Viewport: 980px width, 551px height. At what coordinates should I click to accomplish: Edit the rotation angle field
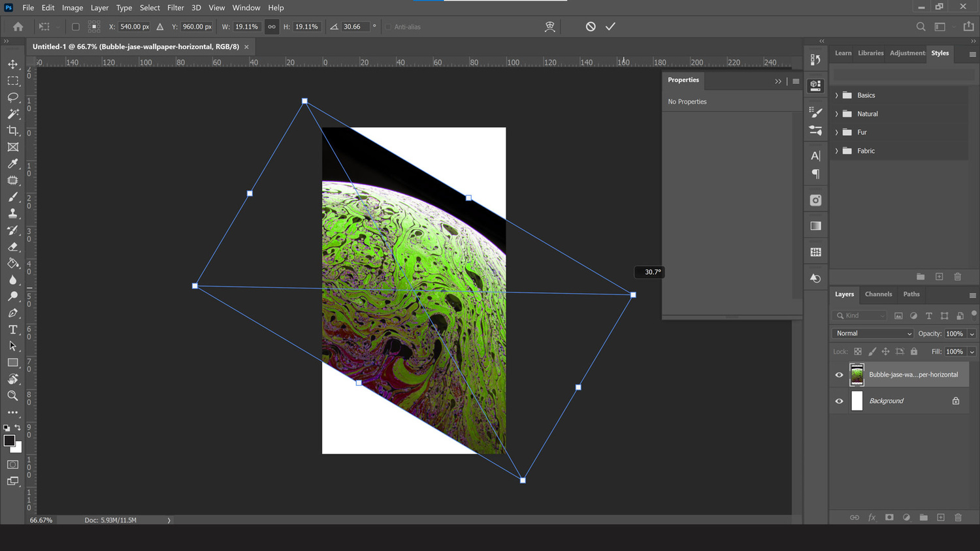355,27
